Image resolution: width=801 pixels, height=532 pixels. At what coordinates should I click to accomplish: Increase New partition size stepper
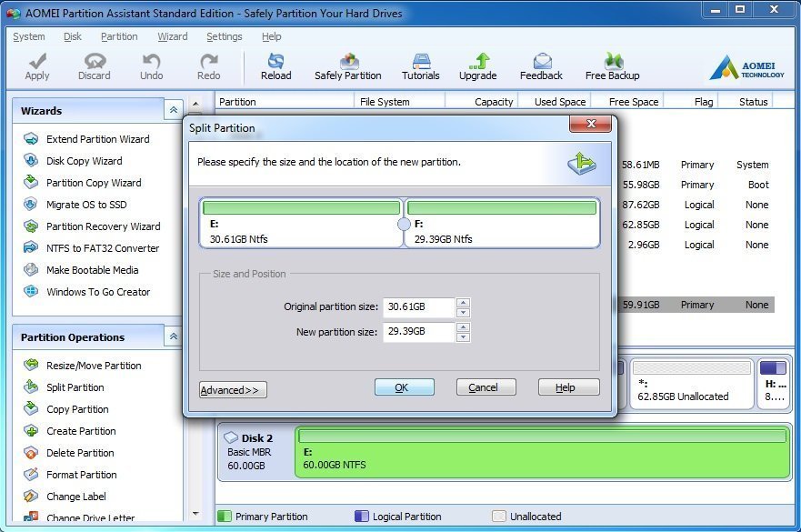point(464,327)
